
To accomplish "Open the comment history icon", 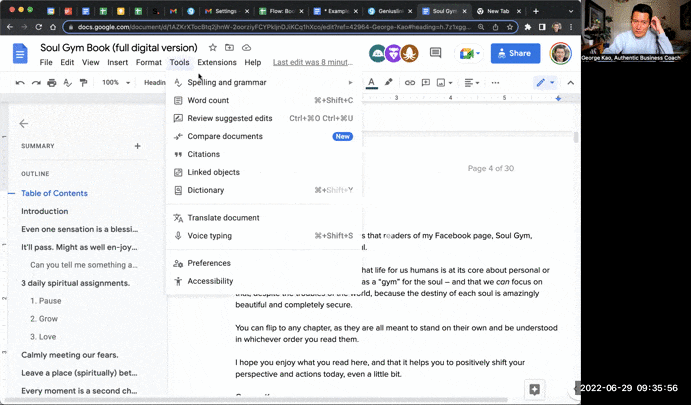I will (435, 53).
